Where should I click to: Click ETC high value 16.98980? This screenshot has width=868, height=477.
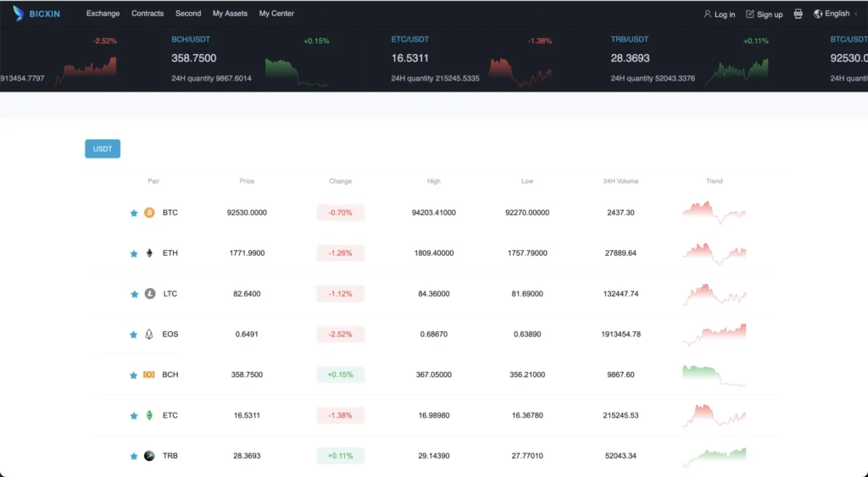pos(433,415)
